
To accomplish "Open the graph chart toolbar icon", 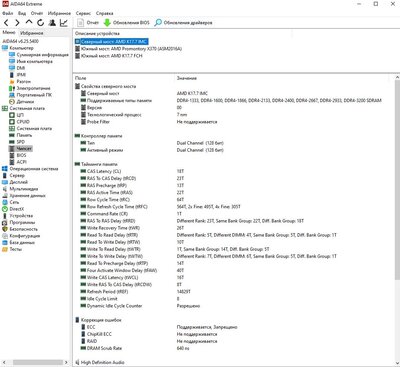I will [63, 23].
